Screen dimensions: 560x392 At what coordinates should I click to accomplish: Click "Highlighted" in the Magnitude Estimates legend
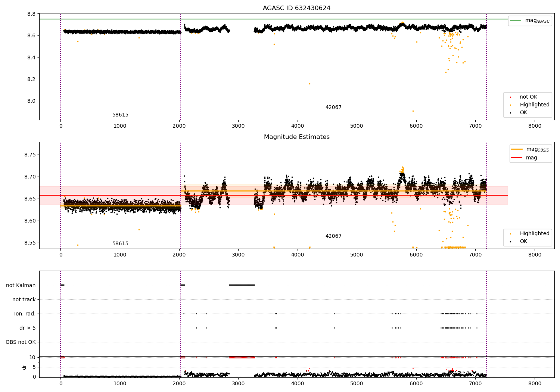[x=535, y=233]
